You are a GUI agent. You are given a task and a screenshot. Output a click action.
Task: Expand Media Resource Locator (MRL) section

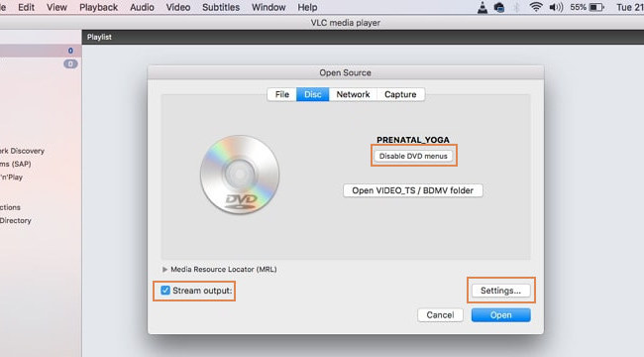[x=165, y=270]
